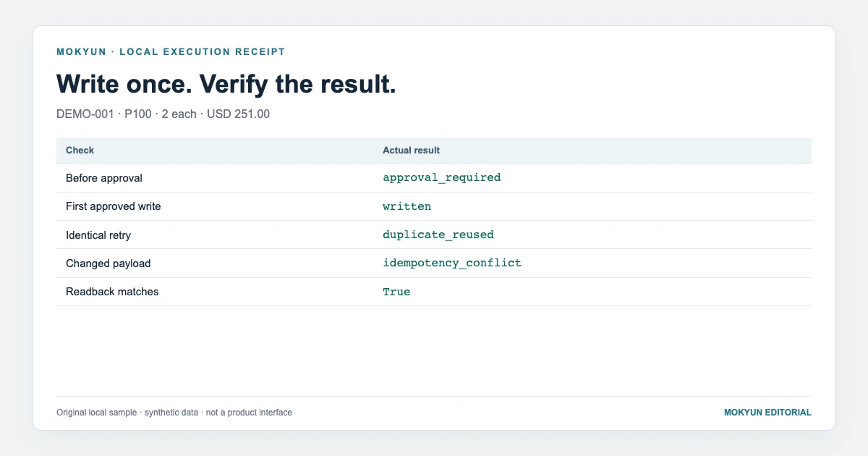This screenshot has height=456, width=868.
Task: Click the 'MOKYUN EDITORIAL' footer label
Action: pos(767,413)
